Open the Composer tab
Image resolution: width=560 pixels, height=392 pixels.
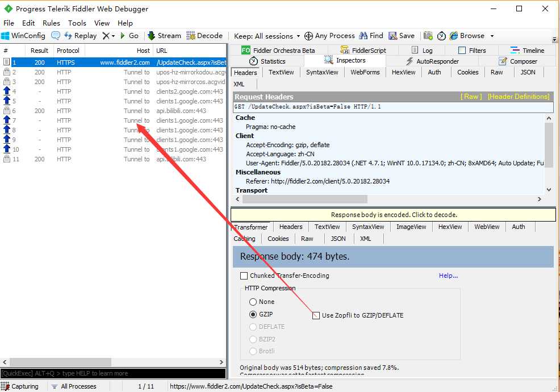coord(518,61)
